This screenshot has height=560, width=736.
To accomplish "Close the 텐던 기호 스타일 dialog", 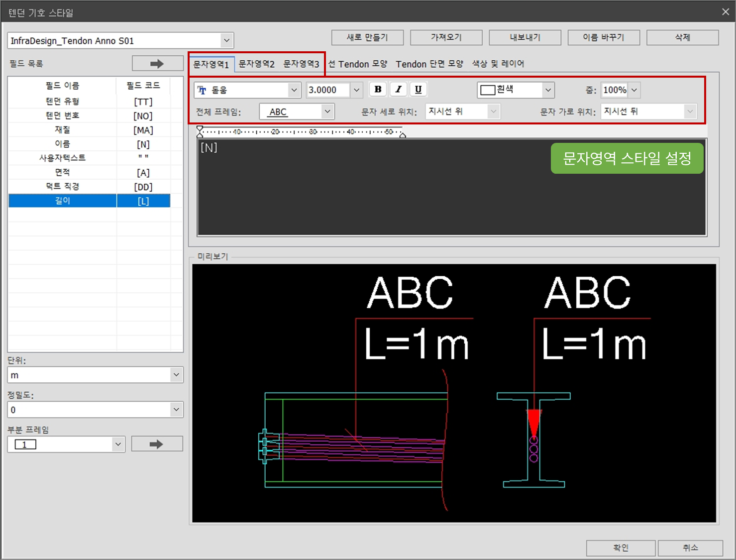I will (x=725, y=12).
